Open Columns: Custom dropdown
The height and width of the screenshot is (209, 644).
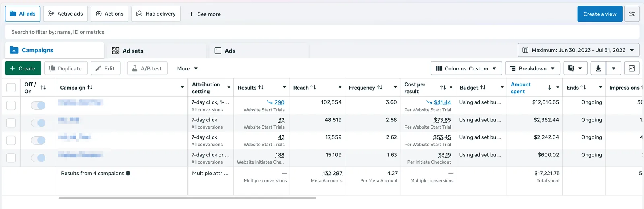tap(466, 68)
